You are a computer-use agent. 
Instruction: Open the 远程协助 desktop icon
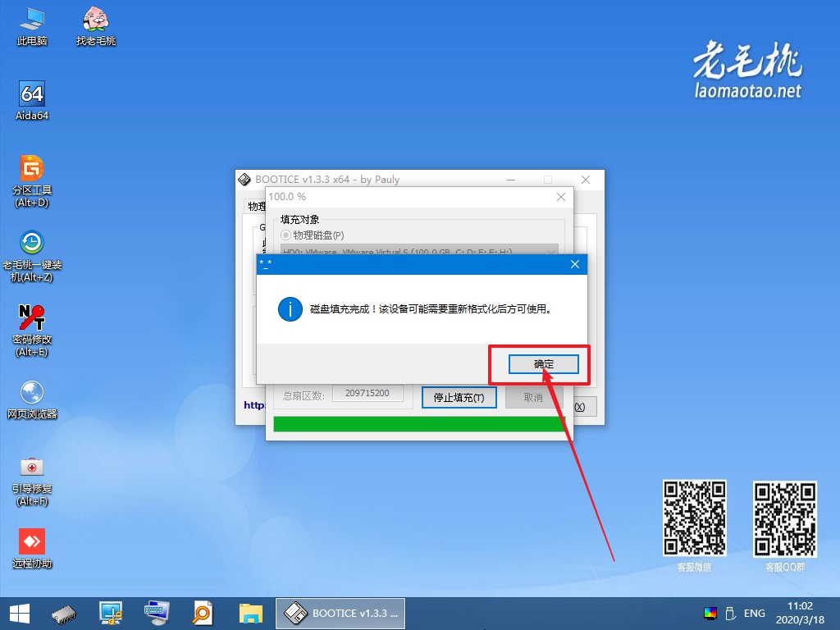(32, 548)
